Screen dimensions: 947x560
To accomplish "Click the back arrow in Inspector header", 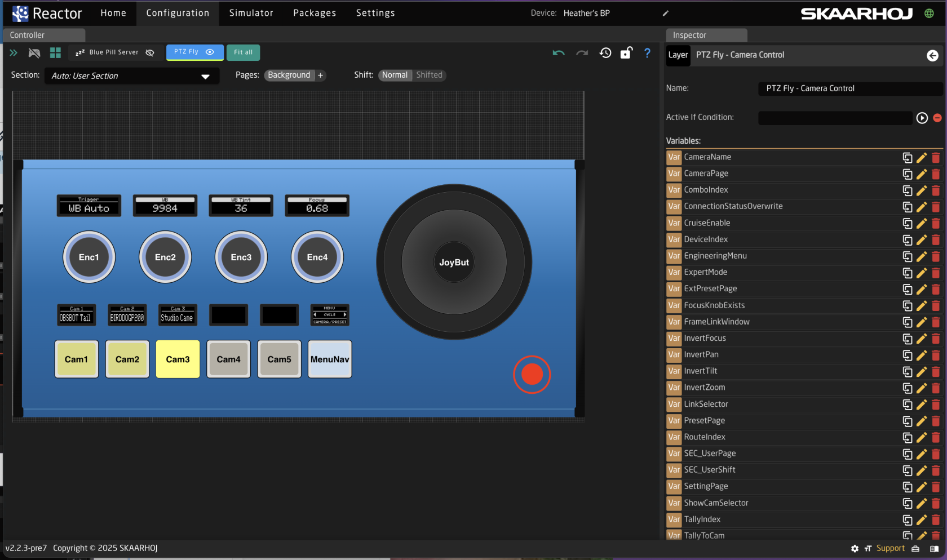I will point(932,55).
